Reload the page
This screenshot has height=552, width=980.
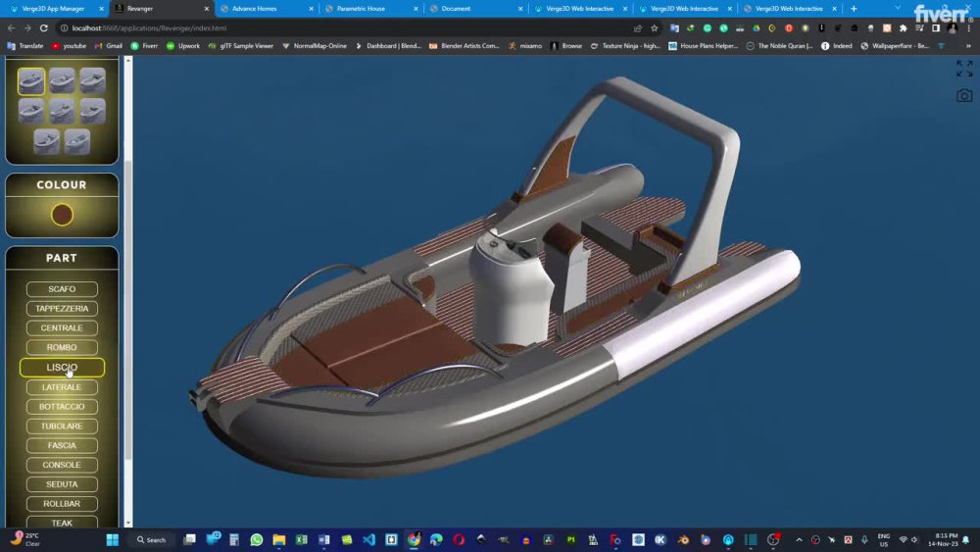point(44,28)
